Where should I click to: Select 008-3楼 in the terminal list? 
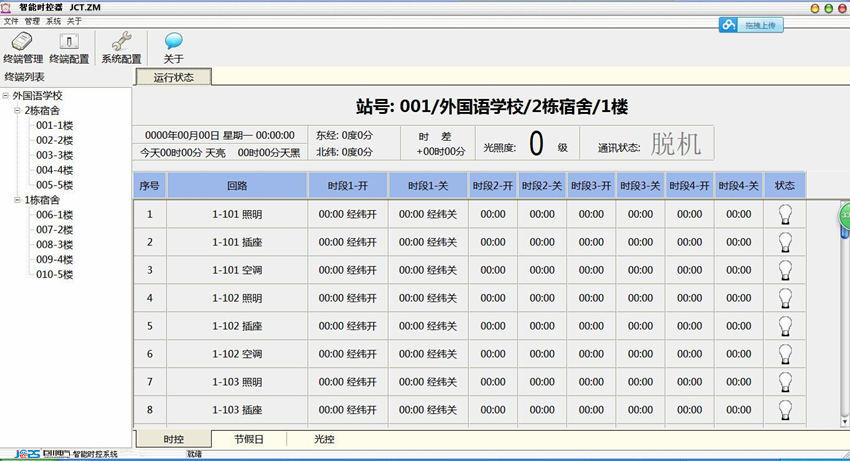click(x=54, y=244)
